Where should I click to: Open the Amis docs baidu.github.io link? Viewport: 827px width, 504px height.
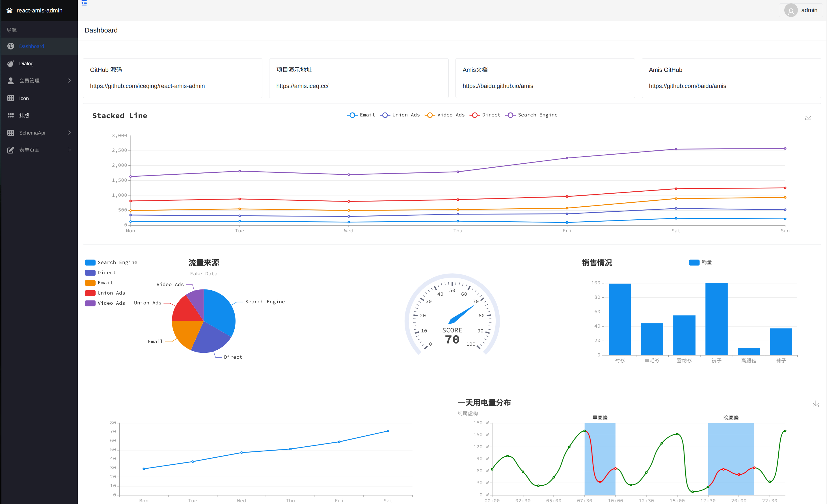pyautogui.click(x=497, y=86)
